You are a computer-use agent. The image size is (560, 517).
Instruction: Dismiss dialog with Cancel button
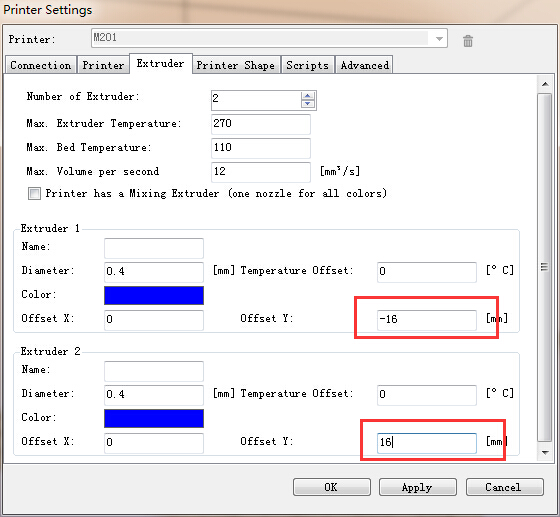(x=504, y=487)
